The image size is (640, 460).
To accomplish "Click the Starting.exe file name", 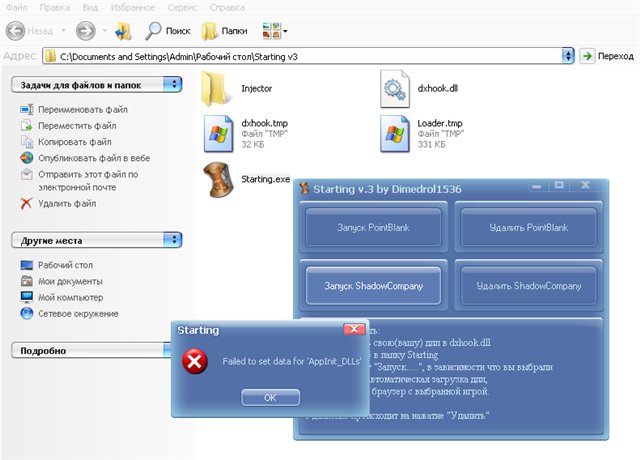I will tap(266, 179).
